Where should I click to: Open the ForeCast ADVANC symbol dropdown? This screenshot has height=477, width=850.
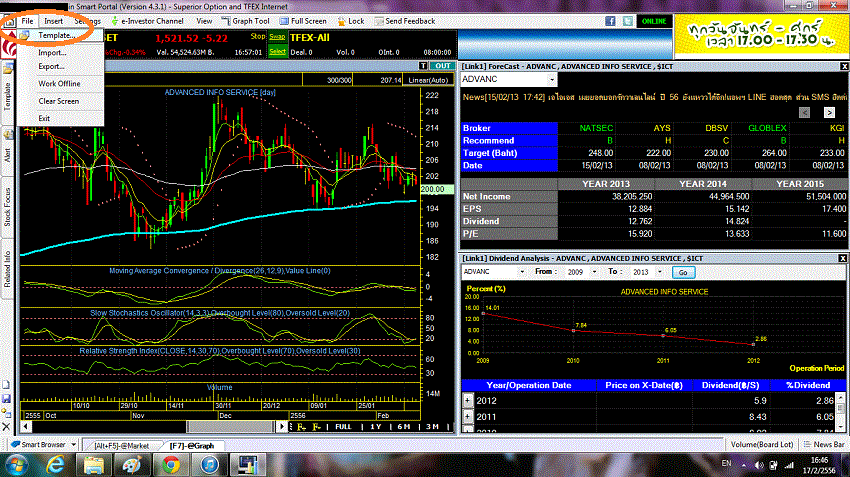click(552, 79)
